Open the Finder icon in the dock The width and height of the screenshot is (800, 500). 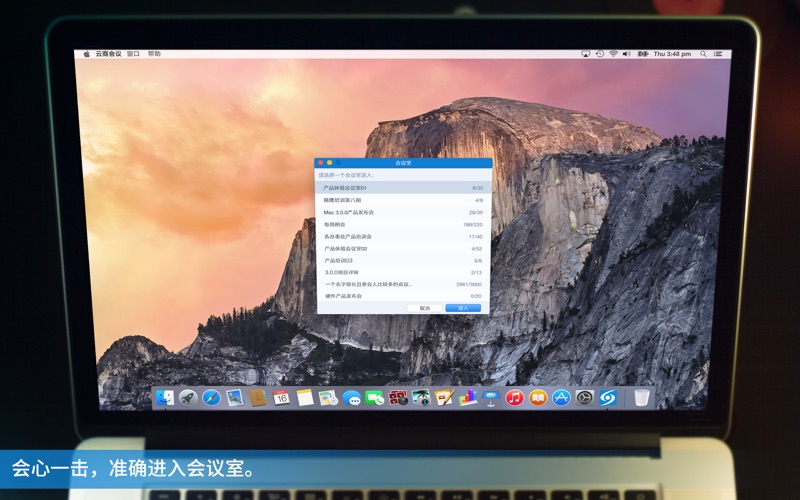(x=165, y=397)
